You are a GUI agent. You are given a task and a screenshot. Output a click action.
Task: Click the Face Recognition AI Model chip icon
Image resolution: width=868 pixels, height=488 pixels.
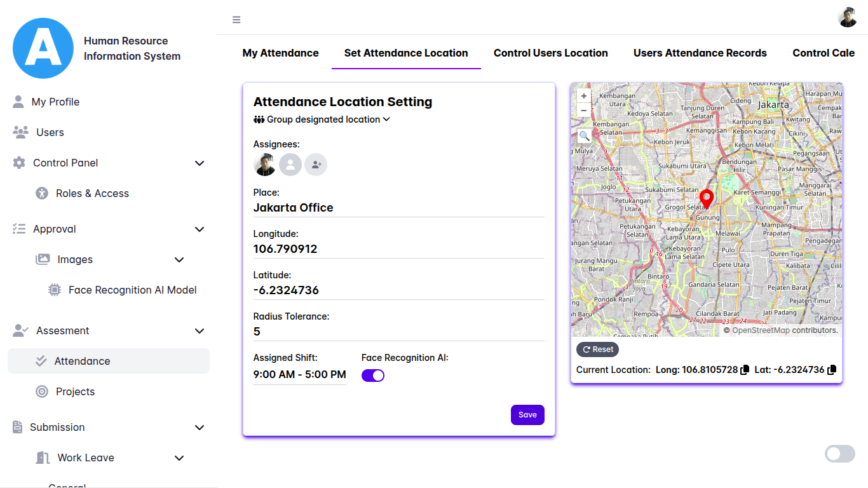pyautogui.click(x=55, y=290)
